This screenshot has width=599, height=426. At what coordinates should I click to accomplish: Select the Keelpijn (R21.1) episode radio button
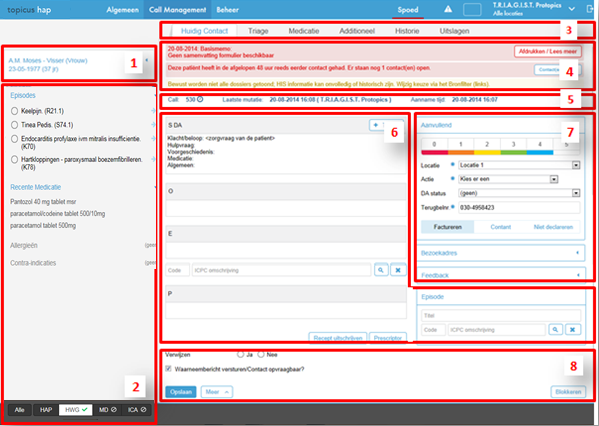coord(15,111)
